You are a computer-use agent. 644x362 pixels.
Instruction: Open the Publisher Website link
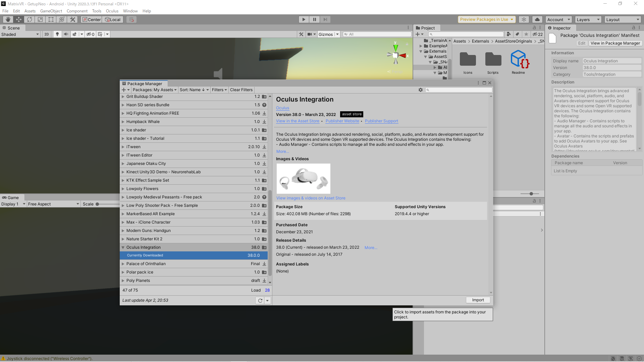click(x=342, y=121)
